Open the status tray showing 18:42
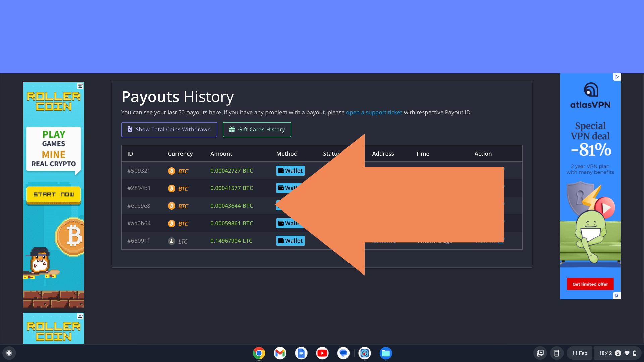This screenshot has height=362, width=644. coord(617,353)
